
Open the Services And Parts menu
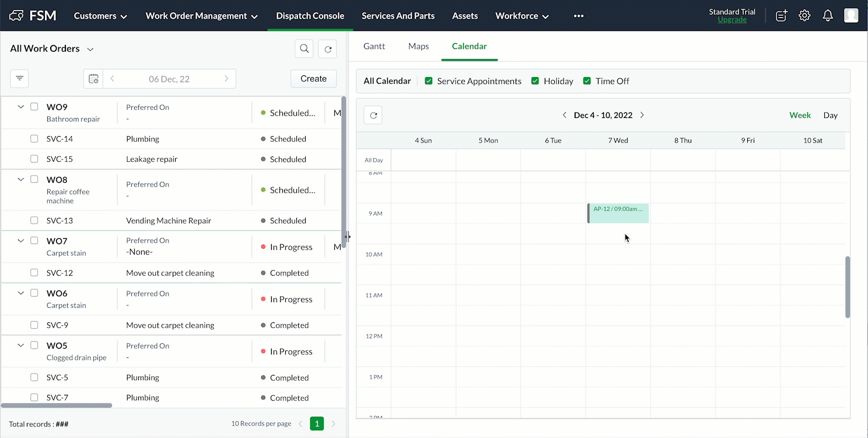click(398, 16)
